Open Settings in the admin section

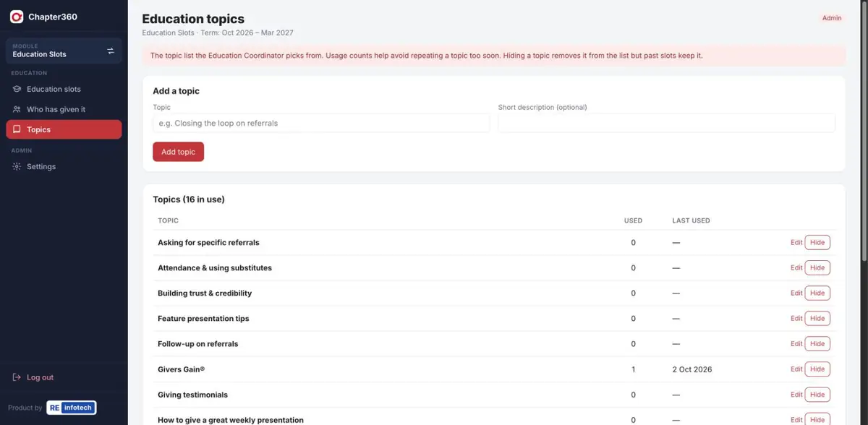[x=64, y=166]
